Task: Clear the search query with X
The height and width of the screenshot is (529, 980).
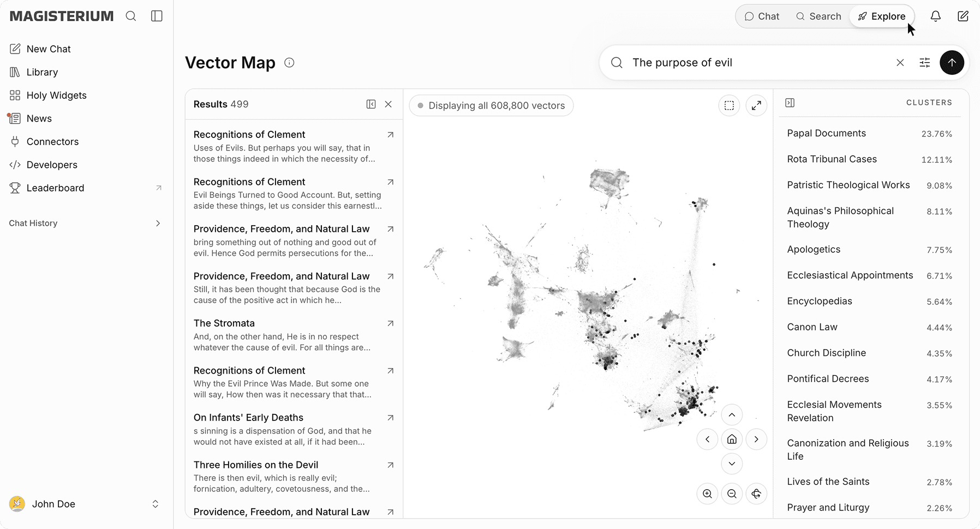Action: pyautogui.click(x=900, y=63)
